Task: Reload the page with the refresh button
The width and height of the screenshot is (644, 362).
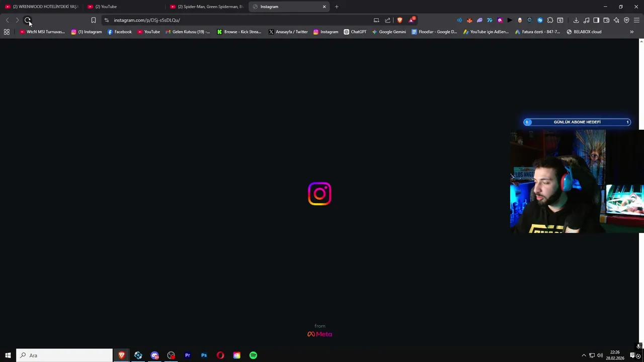Action: 28,20
